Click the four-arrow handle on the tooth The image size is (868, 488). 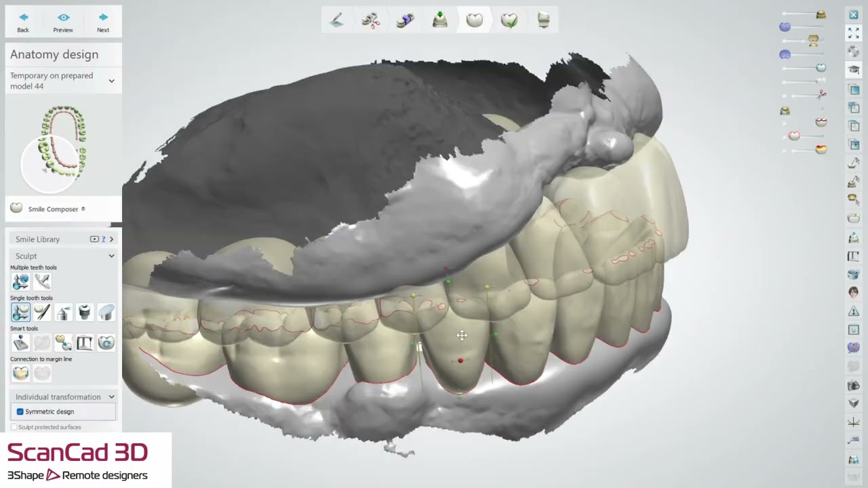462,335
